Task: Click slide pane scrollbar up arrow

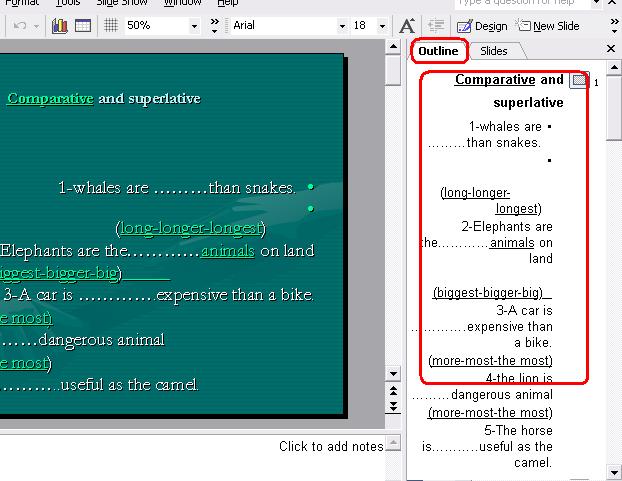Action: pyautogui.click(x=393, y=47)
